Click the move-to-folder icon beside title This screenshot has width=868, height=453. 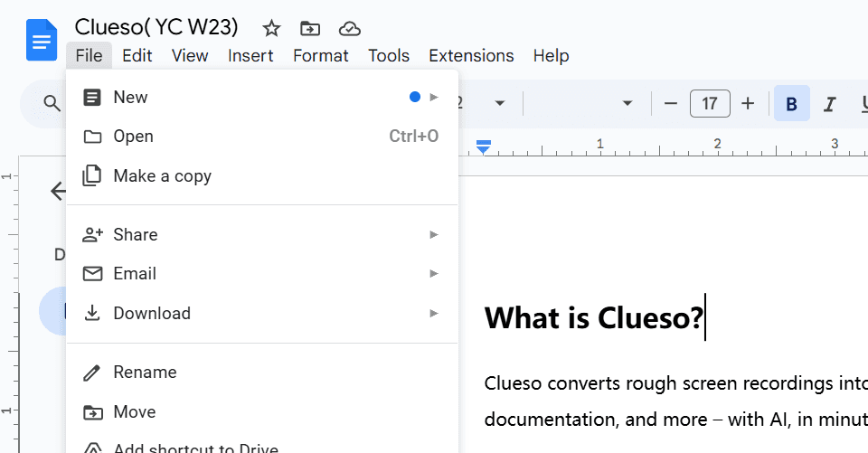[x=310, y=28]
